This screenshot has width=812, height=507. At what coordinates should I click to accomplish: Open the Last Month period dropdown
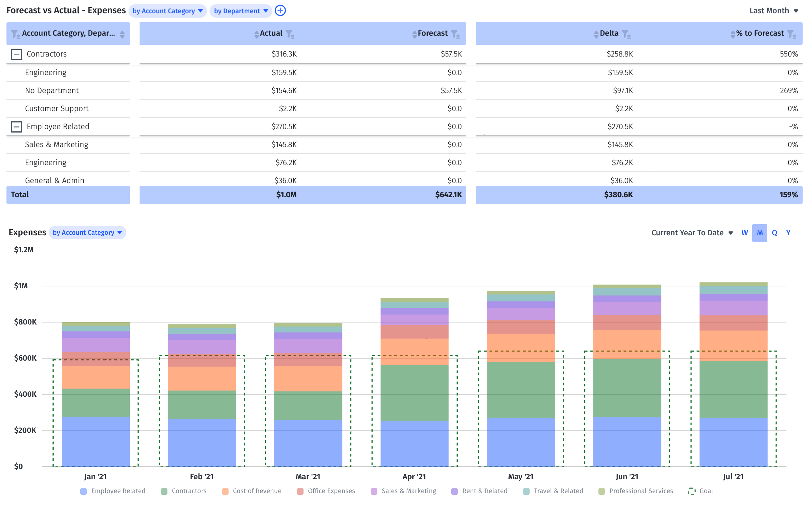[773, 11]
